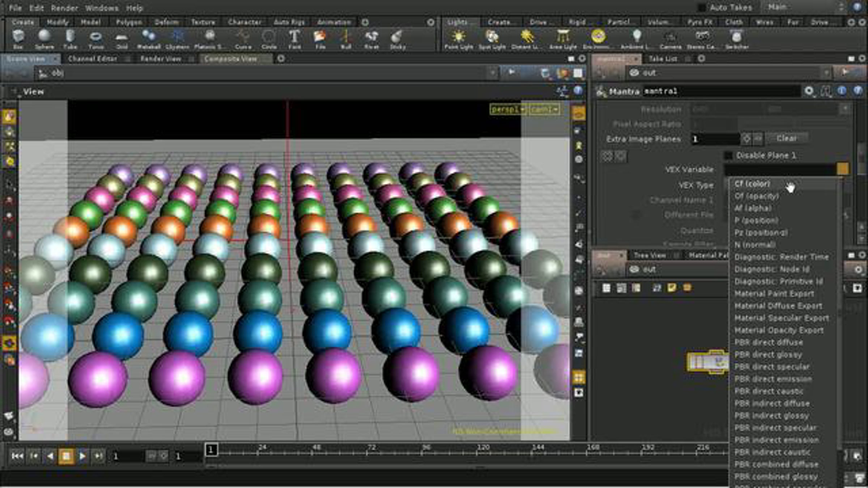Image resolution: width=868 pixels, height=488 pixels.
Task: Select the Sphere shelf tool
Action: tap(44, 39)
